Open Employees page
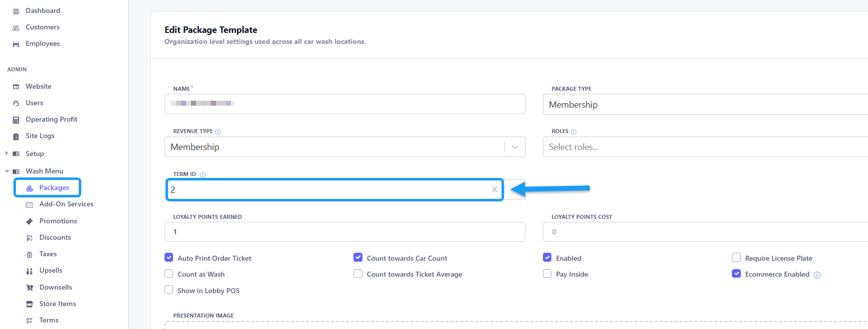 [43, 43]
